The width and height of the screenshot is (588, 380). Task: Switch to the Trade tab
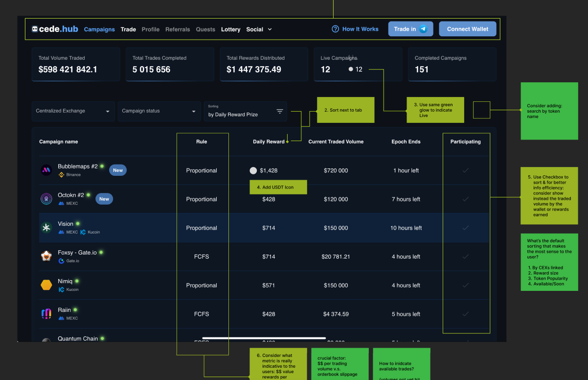point(128,29)
